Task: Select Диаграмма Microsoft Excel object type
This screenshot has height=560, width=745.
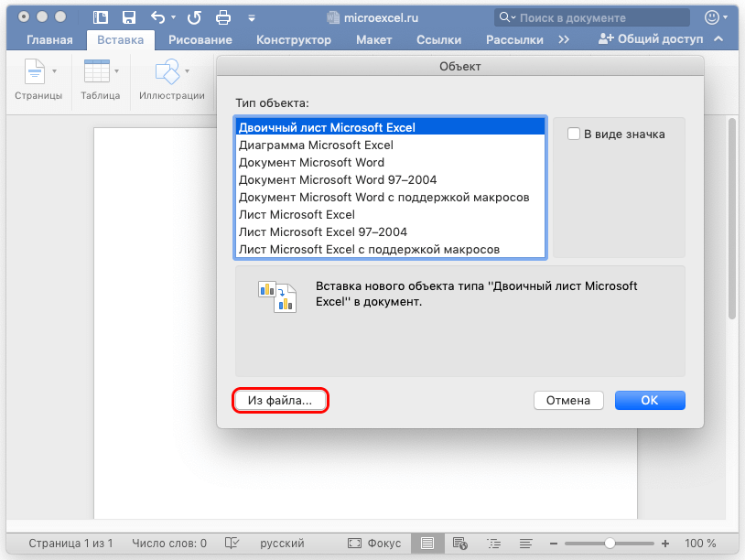Action: (x=390, y=145)
